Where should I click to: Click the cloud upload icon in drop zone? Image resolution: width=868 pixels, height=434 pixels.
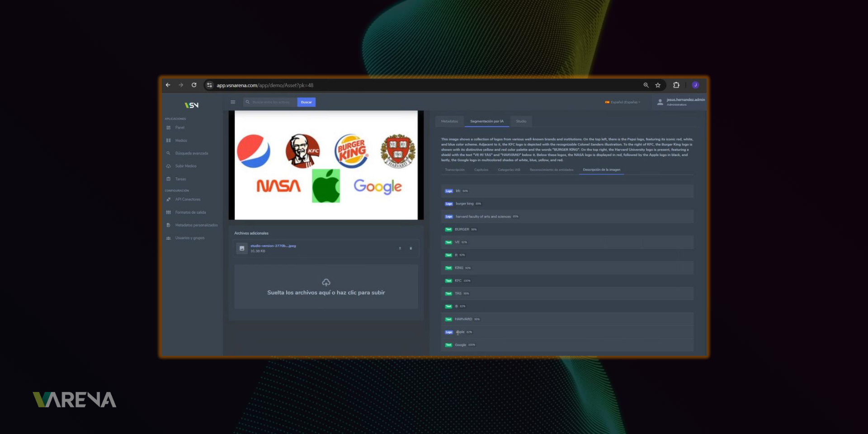326,283
